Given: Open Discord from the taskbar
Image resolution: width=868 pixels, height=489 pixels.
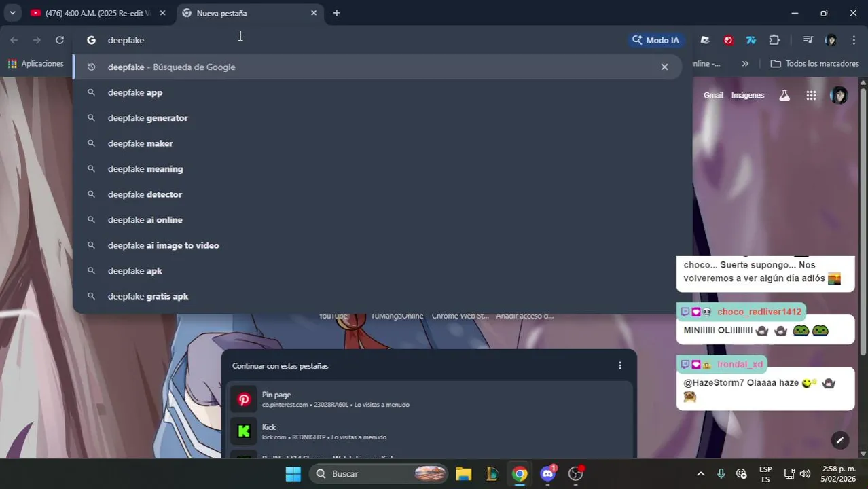Looking at the screenshot, I should click(548, 474).
